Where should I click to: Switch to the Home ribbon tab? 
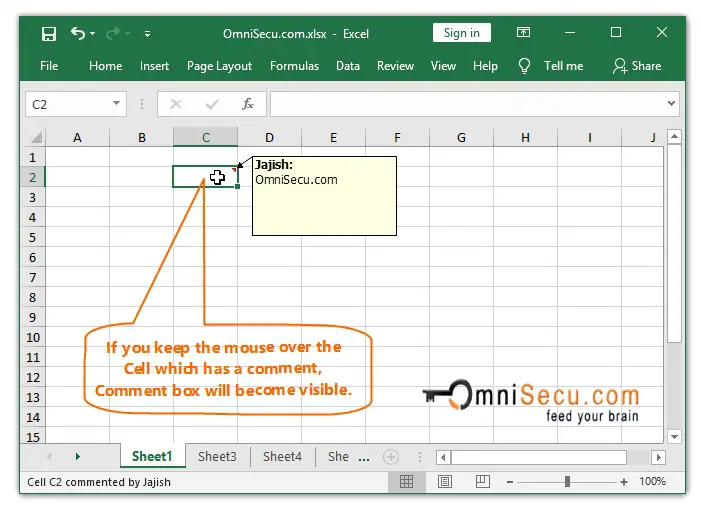tap(106, 66)
